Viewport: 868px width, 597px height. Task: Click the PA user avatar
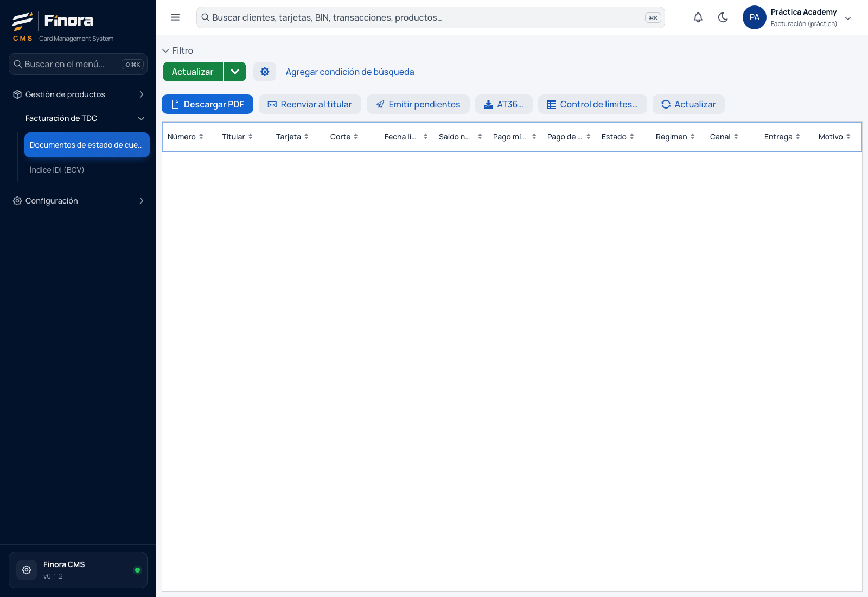[754, 17]
